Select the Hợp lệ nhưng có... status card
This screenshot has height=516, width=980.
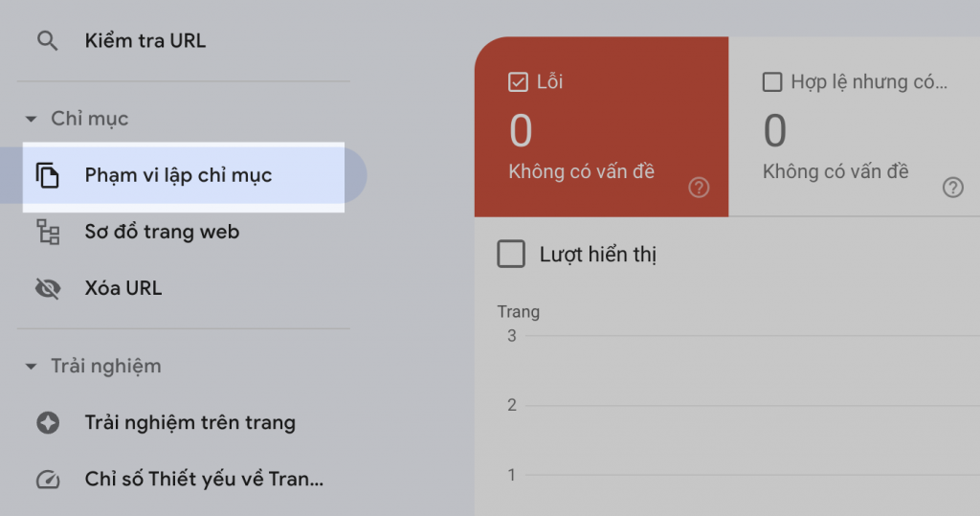tap(855, 127)
